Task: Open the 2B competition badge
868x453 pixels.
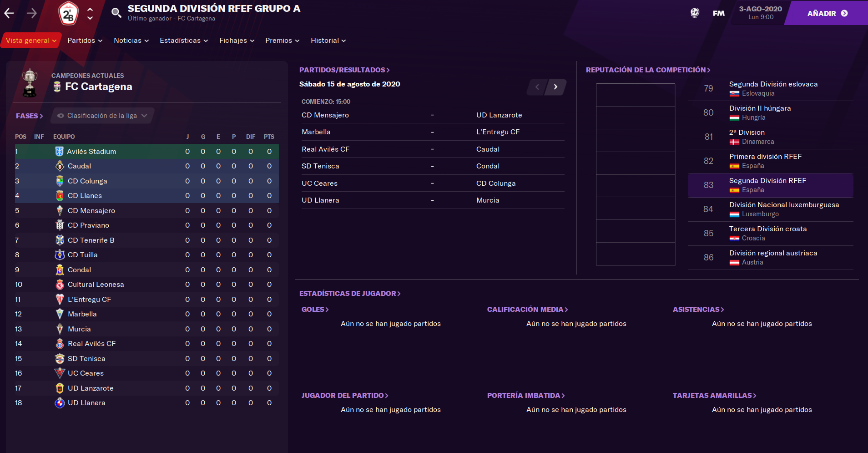Action: [x=68, y=14]
